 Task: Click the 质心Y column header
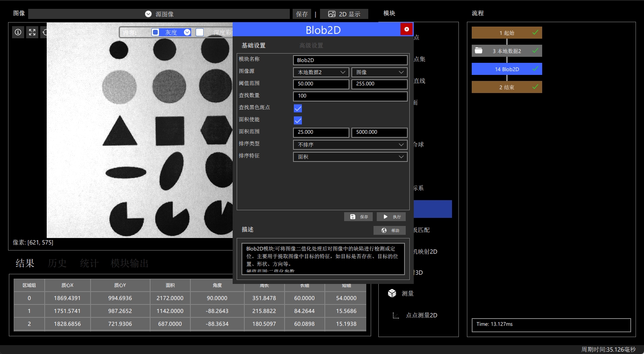pyautogui.click(x=120, y=285)
